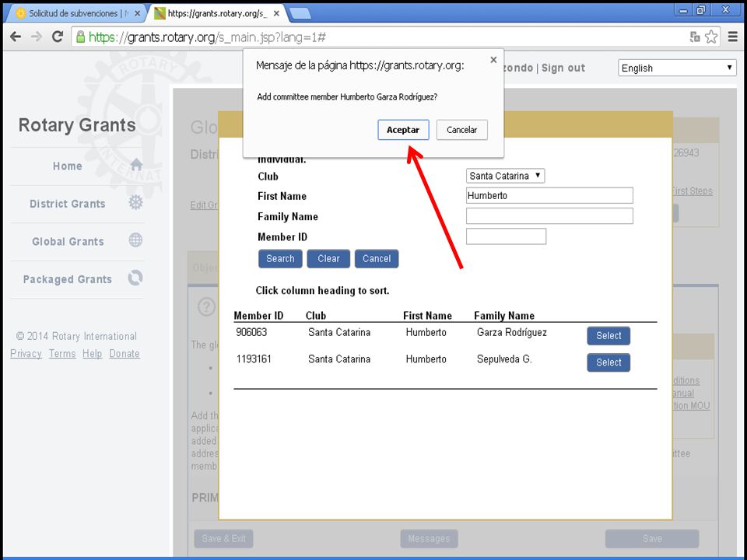Select member Humberto Garza Rodríguez
This screenshot has height=560, width=747.
(608, 336)
